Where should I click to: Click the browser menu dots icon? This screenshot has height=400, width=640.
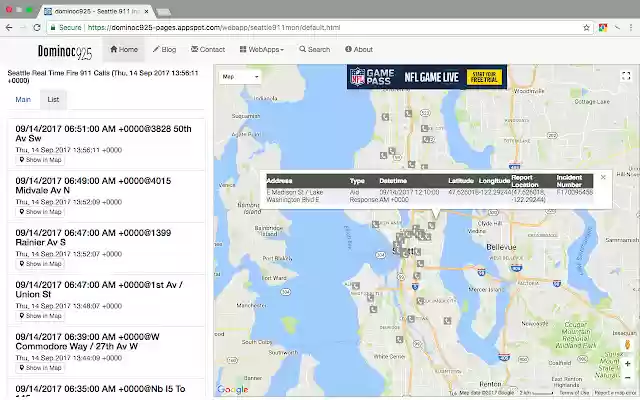(x=631, y=28)
